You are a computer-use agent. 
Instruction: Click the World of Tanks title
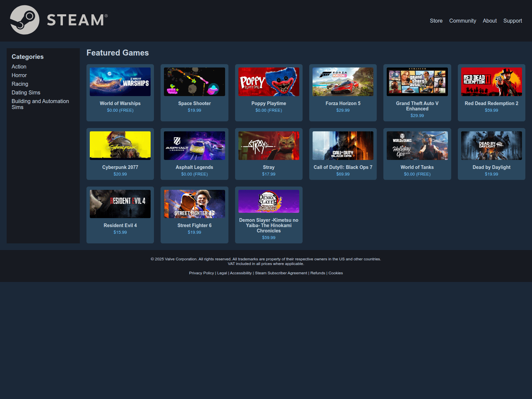[417, 167]
